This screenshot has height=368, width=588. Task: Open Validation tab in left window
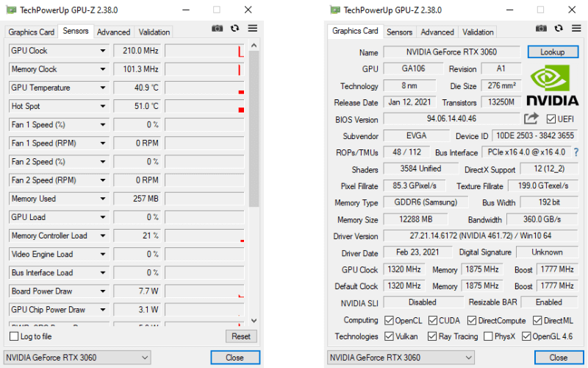[x=154, y=32]
